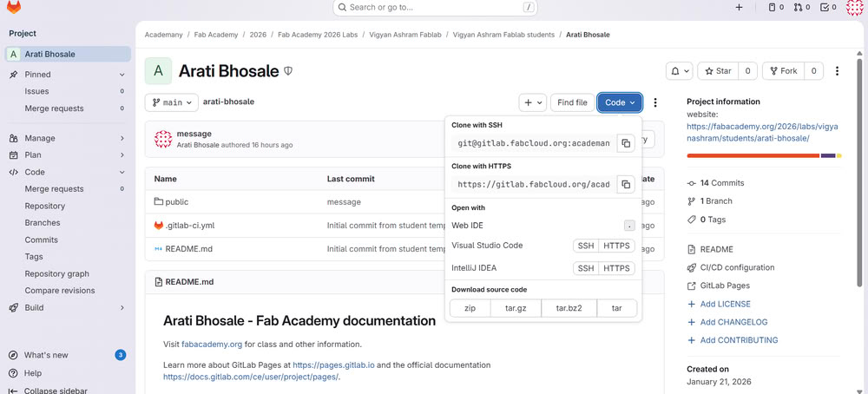Screen dimensions: 868x394
Task: Click the GitLab logo icon
Action: [x=14, y=7]
